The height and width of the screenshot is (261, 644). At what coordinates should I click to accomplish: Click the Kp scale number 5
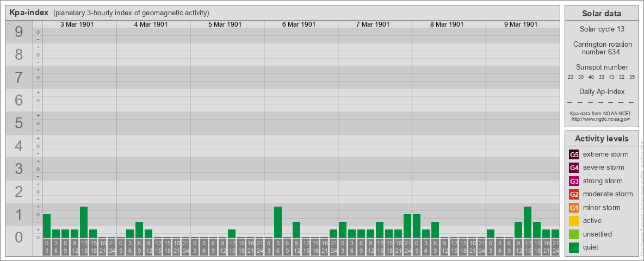[x=19, y=123]
